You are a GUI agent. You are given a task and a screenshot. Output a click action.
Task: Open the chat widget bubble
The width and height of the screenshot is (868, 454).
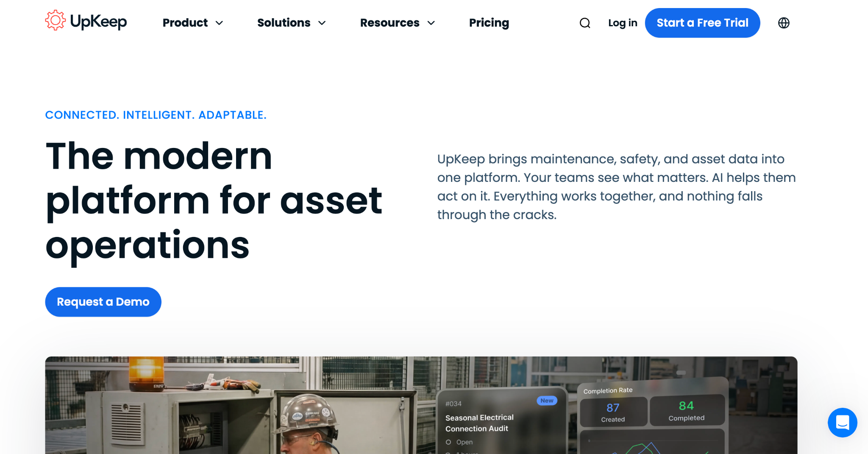click(x=842, y=423)
